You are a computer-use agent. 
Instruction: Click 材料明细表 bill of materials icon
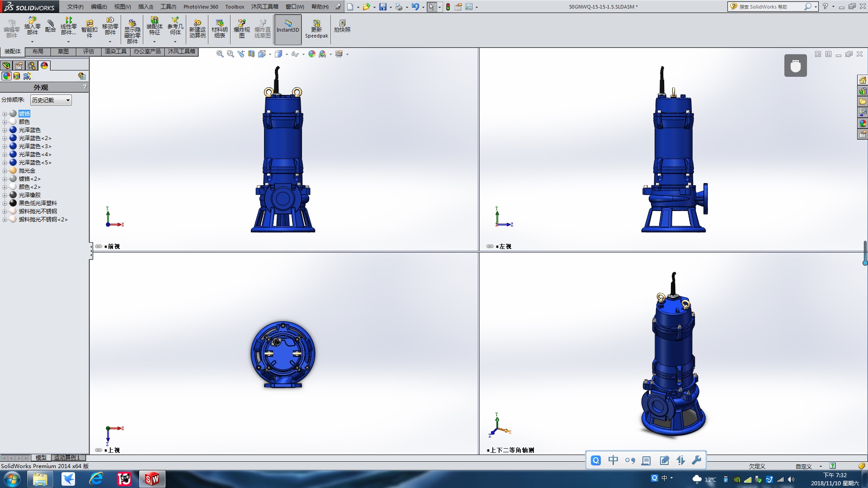[220, 29]
